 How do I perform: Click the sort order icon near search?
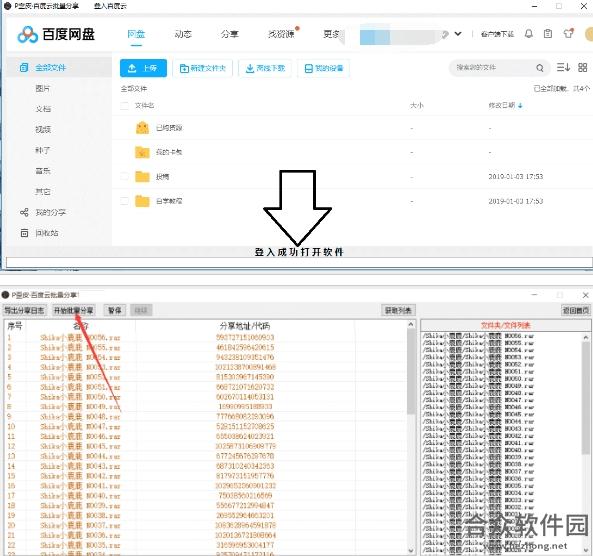click(563, 67)
